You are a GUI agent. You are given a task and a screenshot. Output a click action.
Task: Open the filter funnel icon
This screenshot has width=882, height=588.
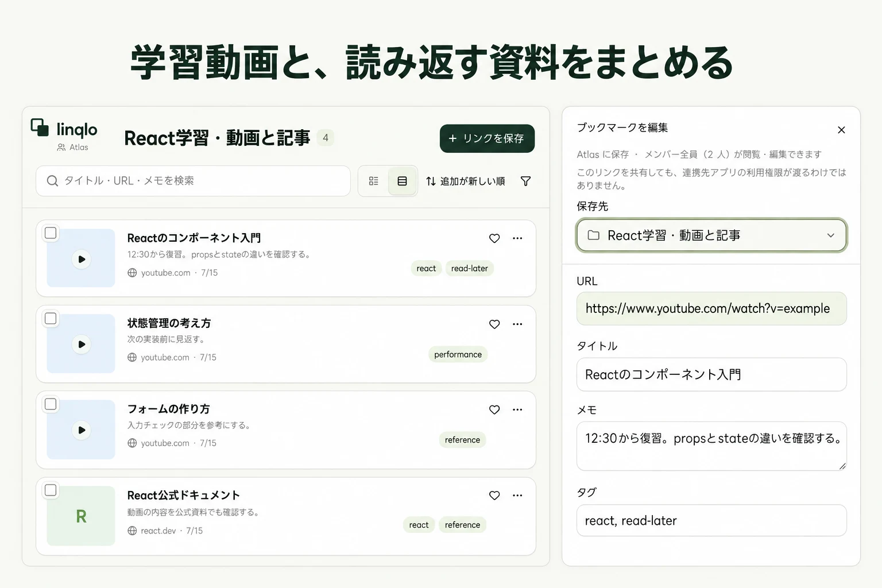click(x=525, y=181)
